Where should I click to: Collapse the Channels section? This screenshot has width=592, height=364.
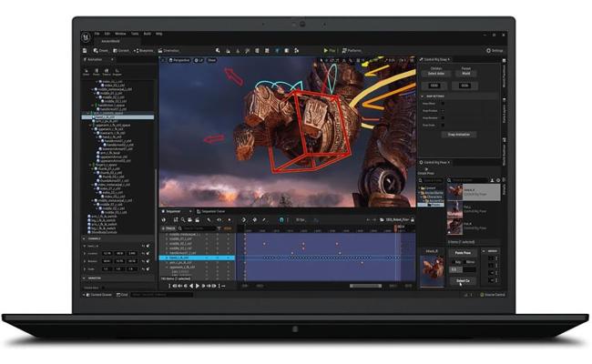tap(84, 238)
